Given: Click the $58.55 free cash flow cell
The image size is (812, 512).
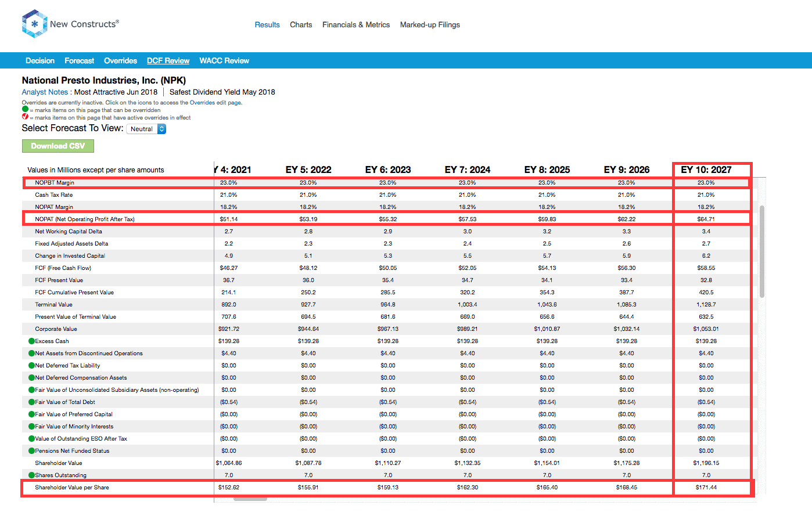Looking at the screenshot, I should click(706, 268).
